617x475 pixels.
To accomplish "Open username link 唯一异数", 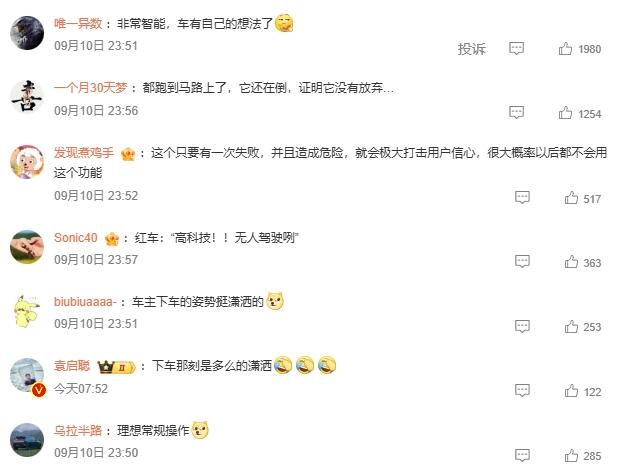I will 78,23.
